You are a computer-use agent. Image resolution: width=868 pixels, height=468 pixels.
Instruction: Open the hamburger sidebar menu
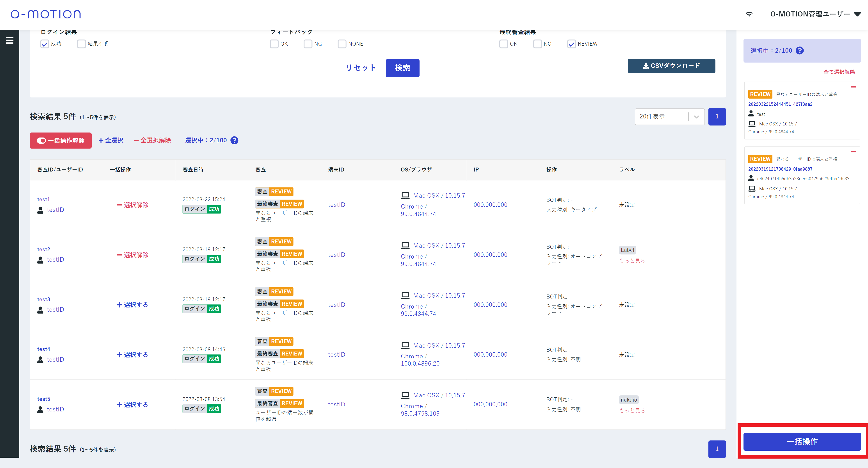point(9,40)
